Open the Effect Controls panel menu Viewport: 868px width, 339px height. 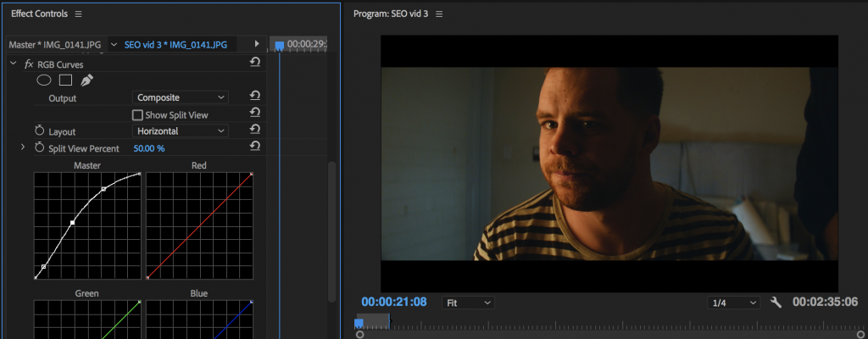coord(78,14)
